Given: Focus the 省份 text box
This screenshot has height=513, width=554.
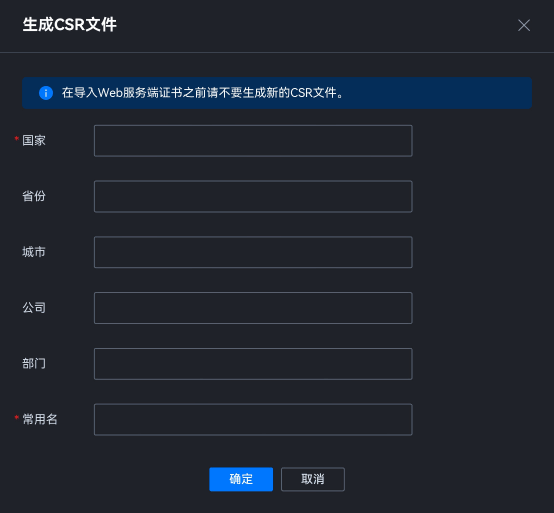Looking at the screenshot, I should [x=253, y=196].
